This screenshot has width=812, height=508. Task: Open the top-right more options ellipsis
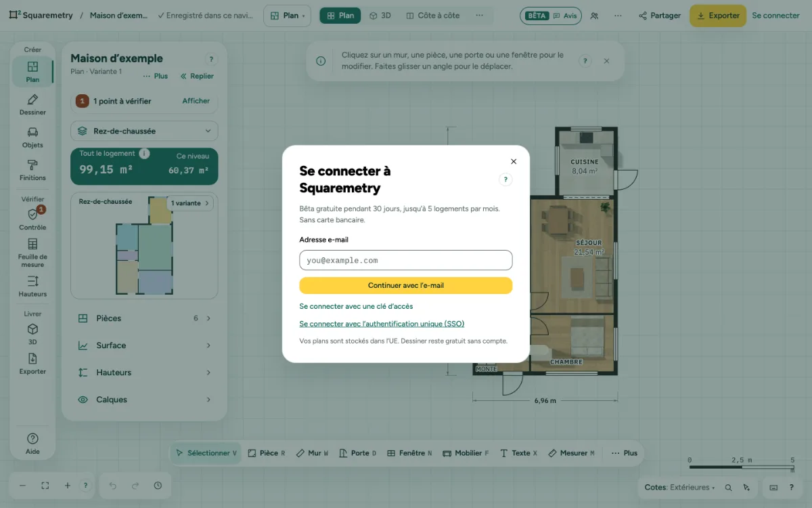618,16
